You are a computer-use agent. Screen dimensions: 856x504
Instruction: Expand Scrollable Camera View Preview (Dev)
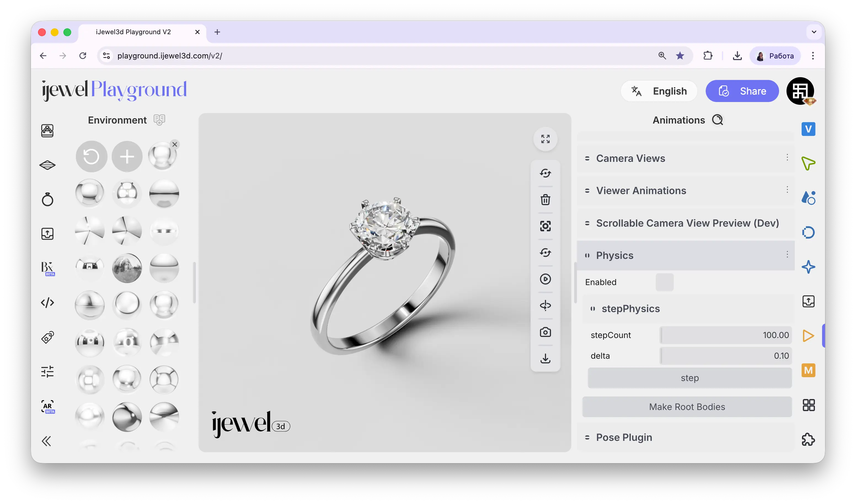click(686, 223)
